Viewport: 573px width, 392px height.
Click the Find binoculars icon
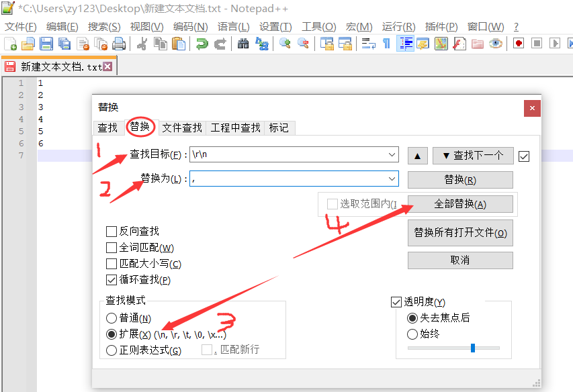point(243,44)
